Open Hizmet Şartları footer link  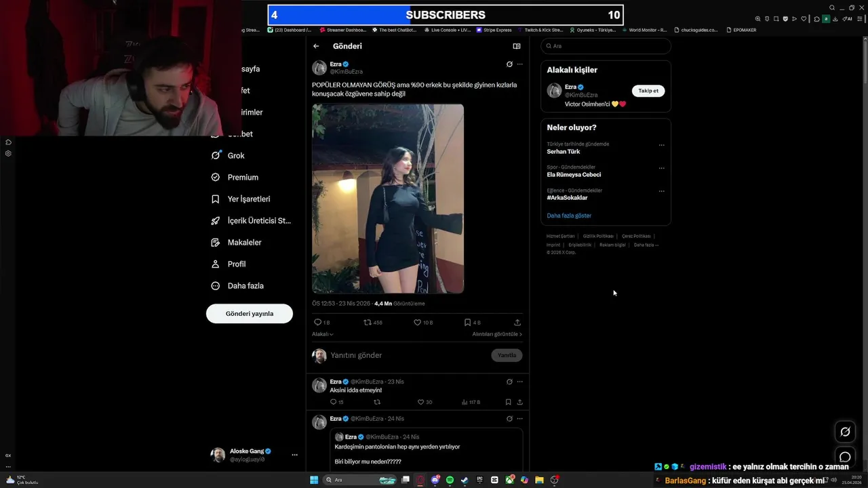(x=561, y=236)
